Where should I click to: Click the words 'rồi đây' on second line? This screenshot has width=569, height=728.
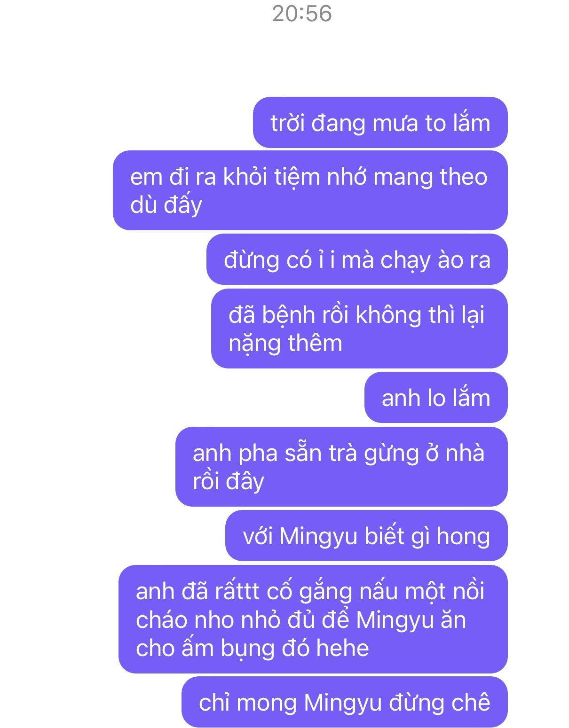tap(229, 481)
